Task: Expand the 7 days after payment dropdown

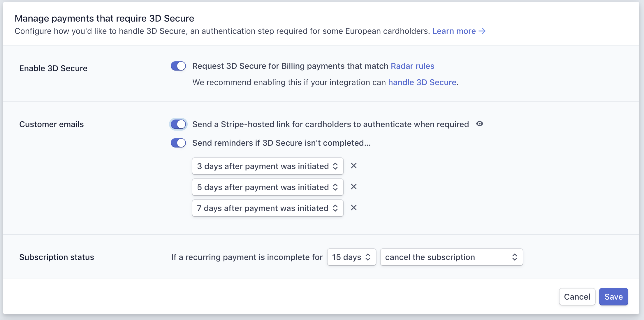Action: tap(268, 208)
